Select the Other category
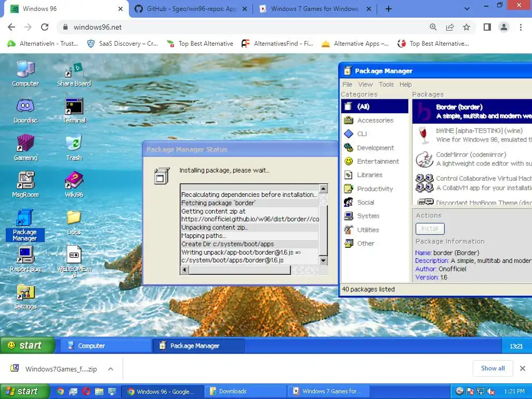The image size is (532, 399). (375, 243)
